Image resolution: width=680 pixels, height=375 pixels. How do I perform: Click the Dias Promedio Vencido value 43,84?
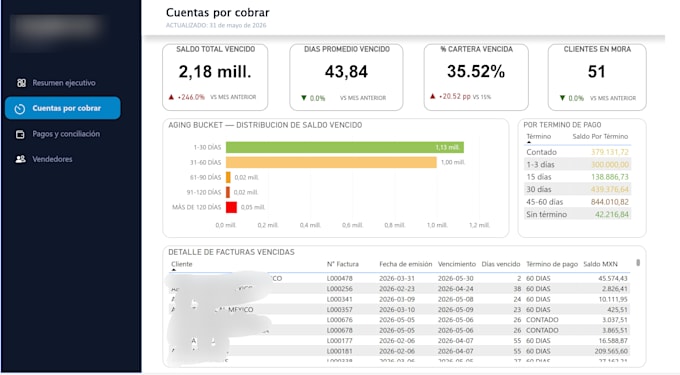[x=346, y=72]
